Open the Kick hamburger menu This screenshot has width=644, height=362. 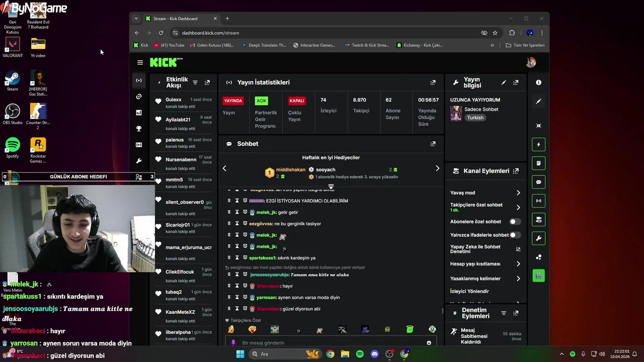pos(140,62)
